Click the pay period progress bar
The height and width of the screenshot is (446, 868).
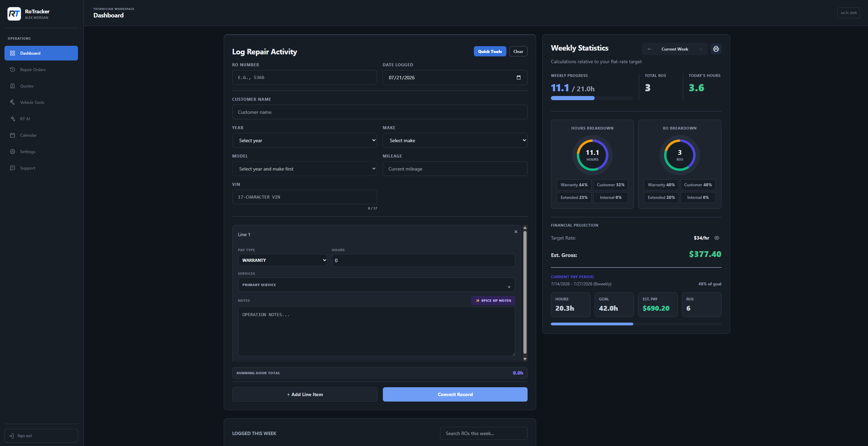(x=636, y=324)
